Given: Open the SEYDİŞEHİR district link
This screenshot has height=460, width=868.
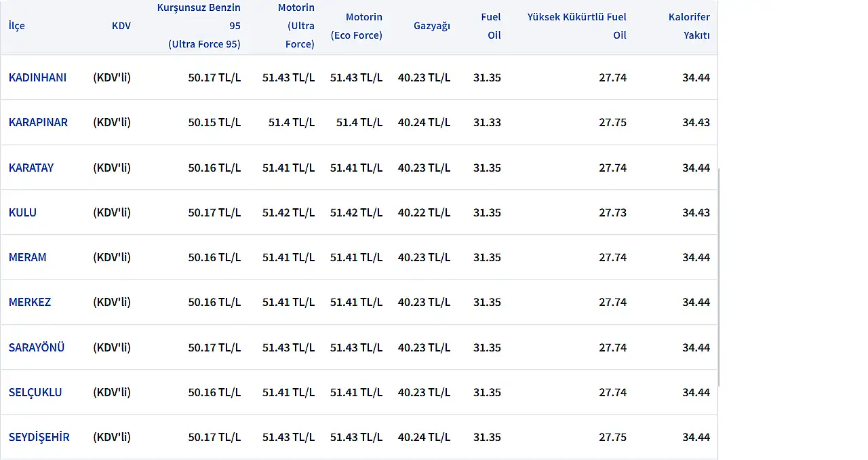Looking at the screenshot, I should point(39,437).
